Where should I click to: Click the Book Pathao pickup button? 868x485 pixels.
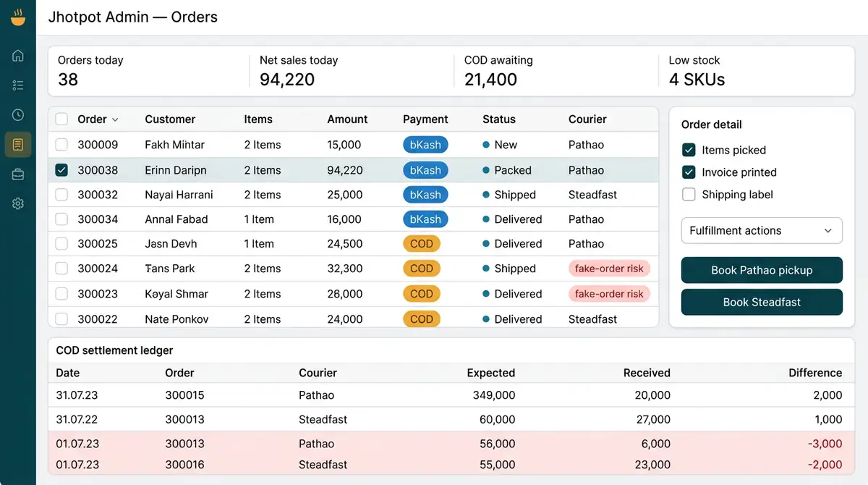click(762, 270)
